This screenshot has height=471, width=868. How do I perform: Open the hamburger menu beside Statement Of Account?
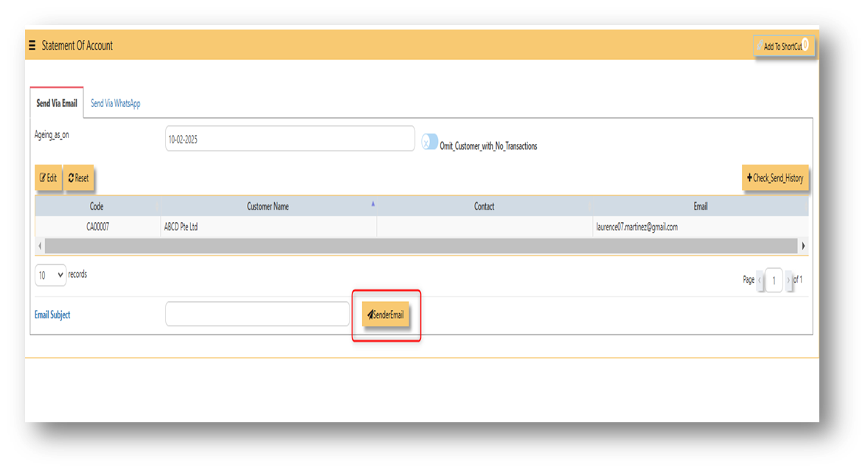tap(32, 46)
